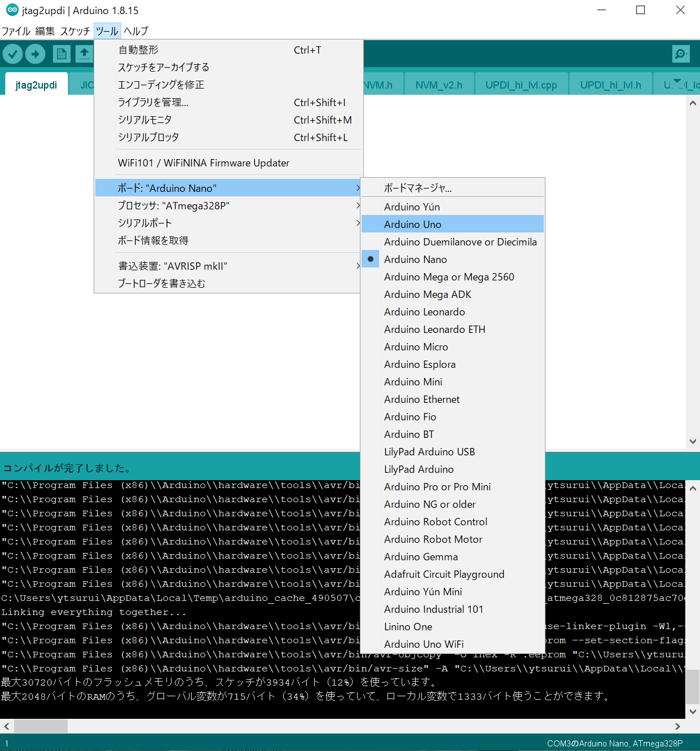Click the Arduino logo in title bar

tap(12, 10)
